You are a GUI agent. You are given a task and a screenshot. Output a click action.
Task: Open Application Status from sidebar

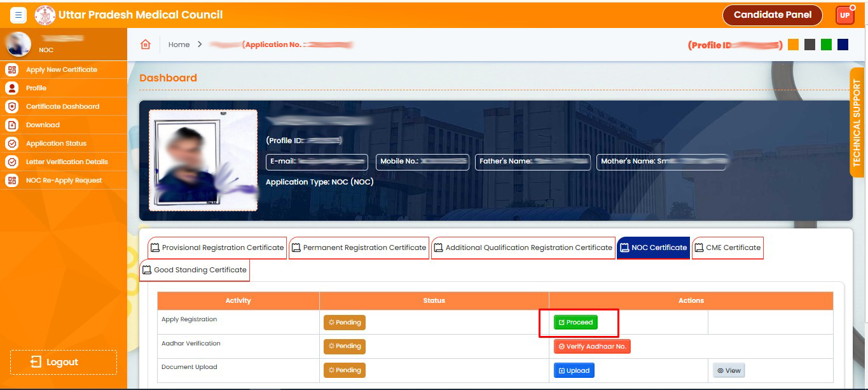click(56, 143)
